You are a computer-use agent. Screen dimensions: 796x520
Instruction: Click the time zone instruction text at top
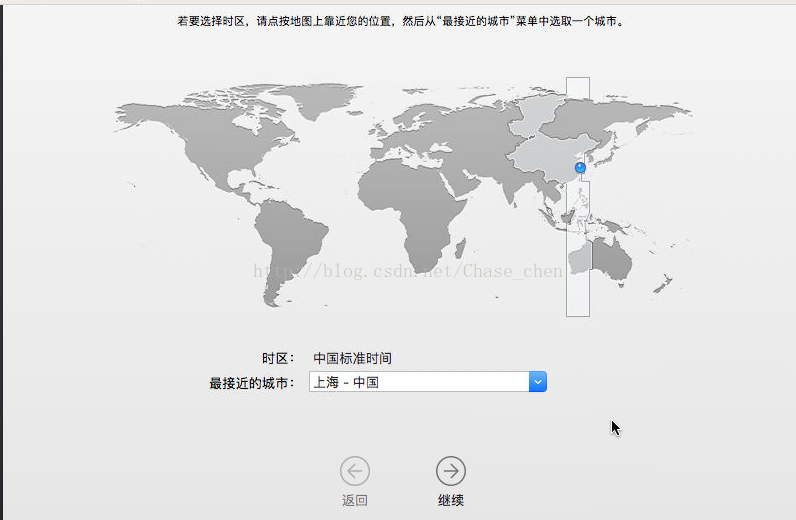click(401, 21)
